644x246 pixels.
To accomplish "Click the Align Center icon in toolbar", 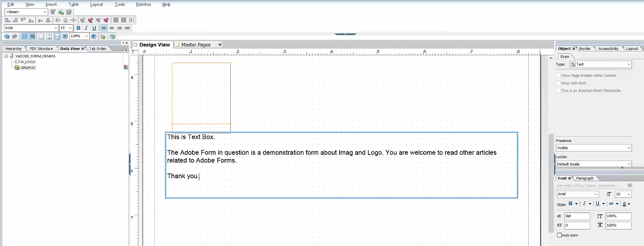I will 112,28.
